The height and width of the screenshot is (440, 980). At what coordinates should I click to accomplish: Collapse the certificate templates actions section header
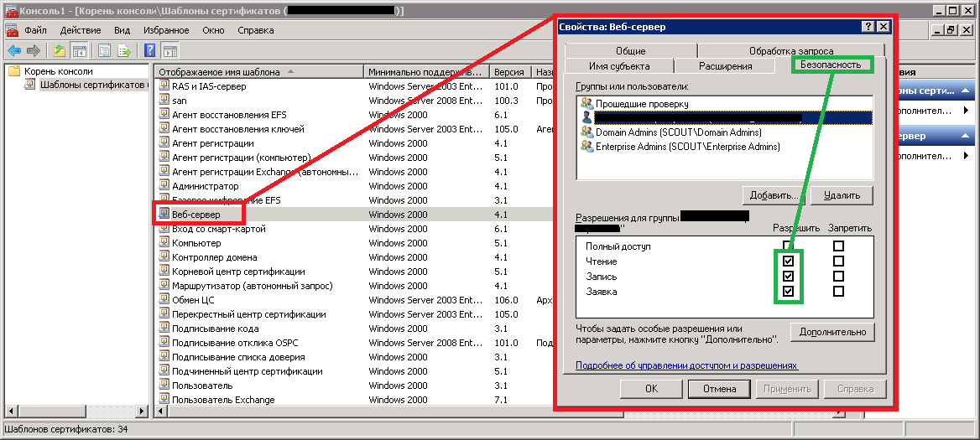point(966,91)
